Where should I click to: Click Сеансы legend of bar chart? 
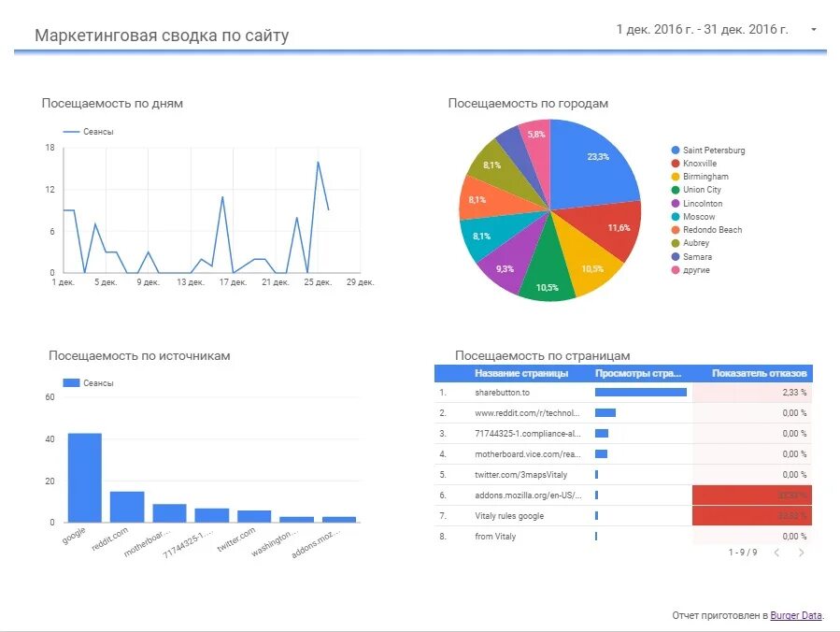(89, 382)
